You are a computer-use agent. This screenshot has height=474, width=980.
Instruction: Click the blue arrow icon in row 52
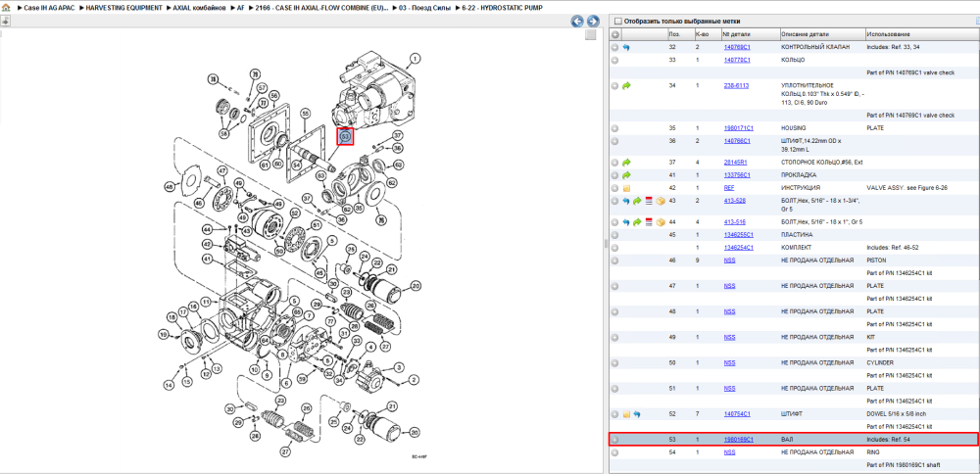click(638, 413)
